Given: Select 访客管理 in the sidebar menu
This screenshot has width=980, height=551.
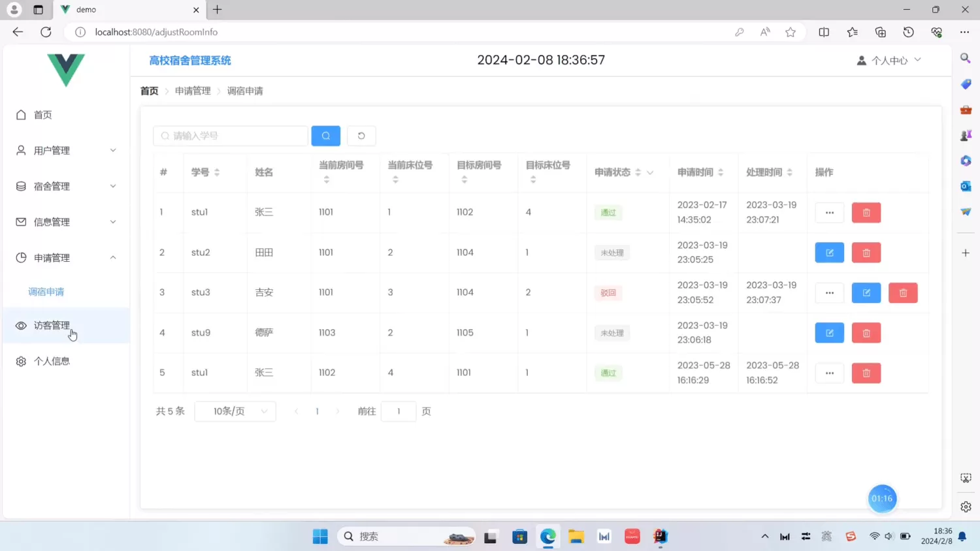Looking at the screenshot, I should [x=52, y=325].
